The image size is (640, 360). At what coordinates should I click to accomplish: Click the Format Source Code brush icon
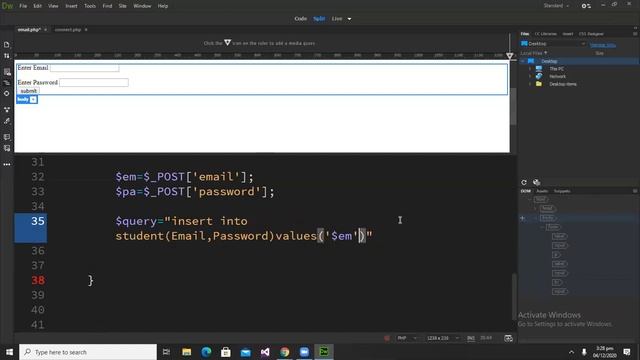7,121
